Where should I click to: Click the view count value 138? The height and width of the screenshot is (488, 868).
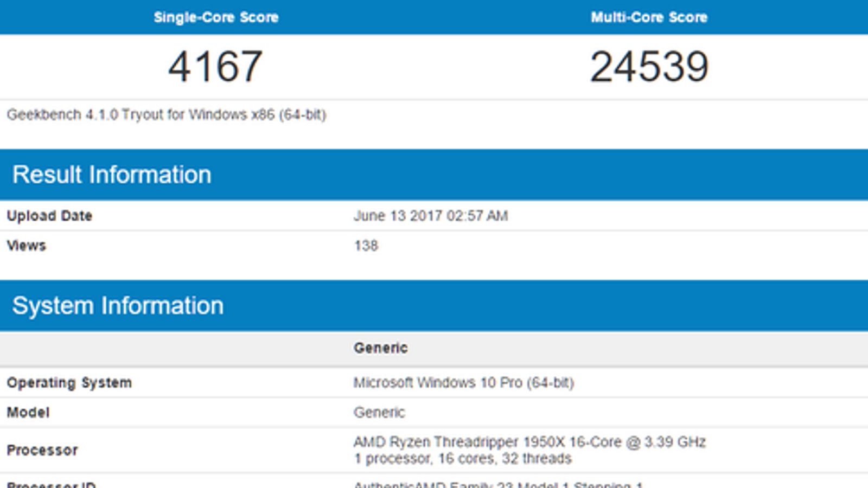click(366, 246)
